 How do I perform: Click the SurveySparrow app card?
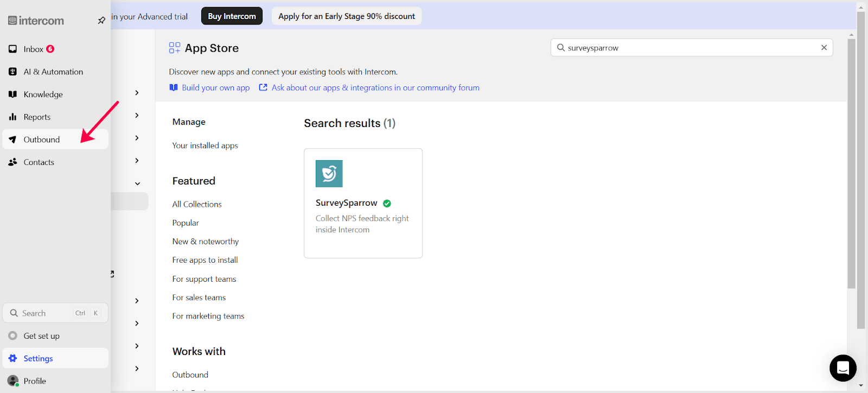tap(363, 203)
